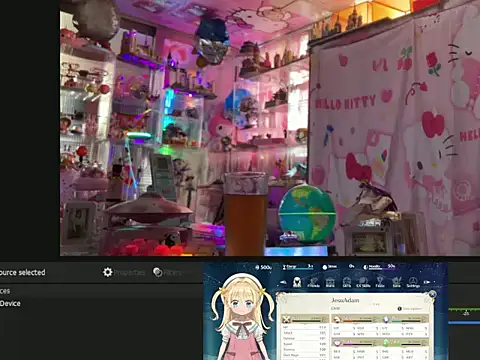Open the Friends menu in game
Viewport: 480px width, 360px height.
(x=313, y=282)
